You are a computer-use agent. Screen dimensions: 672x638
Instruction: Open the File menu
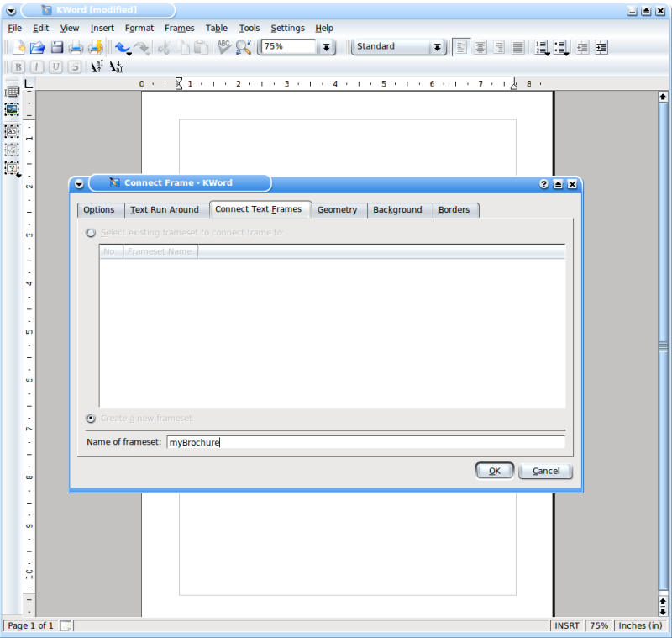coord(14,28)
